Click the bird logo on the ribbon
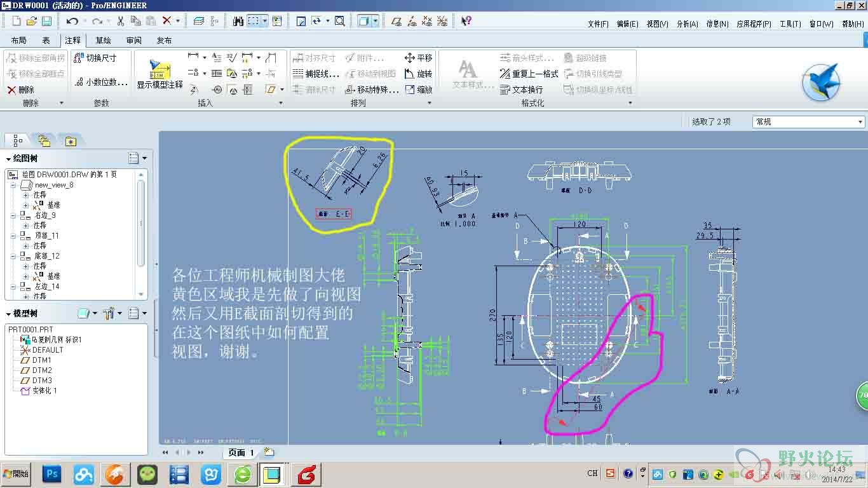This screenshot has height=488, width=868. [822, 82]
